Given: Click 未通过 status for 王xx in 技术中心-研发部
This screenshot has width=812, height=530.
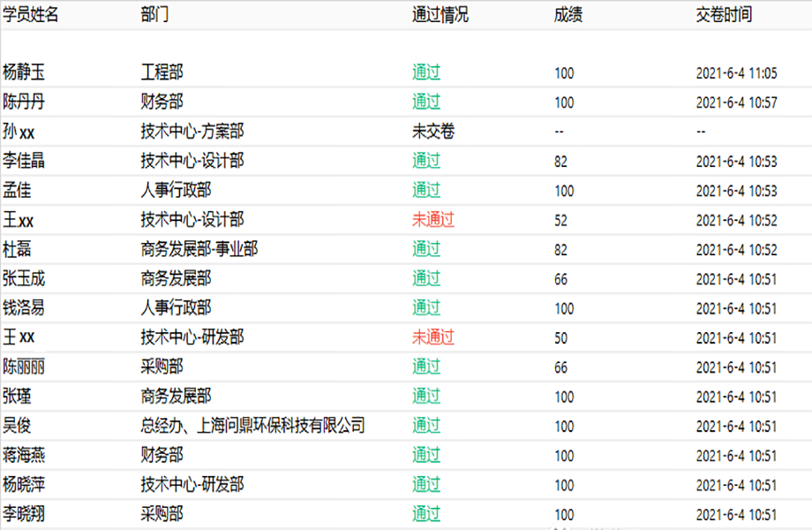Looking at the screenshot, I should [432, 337].
